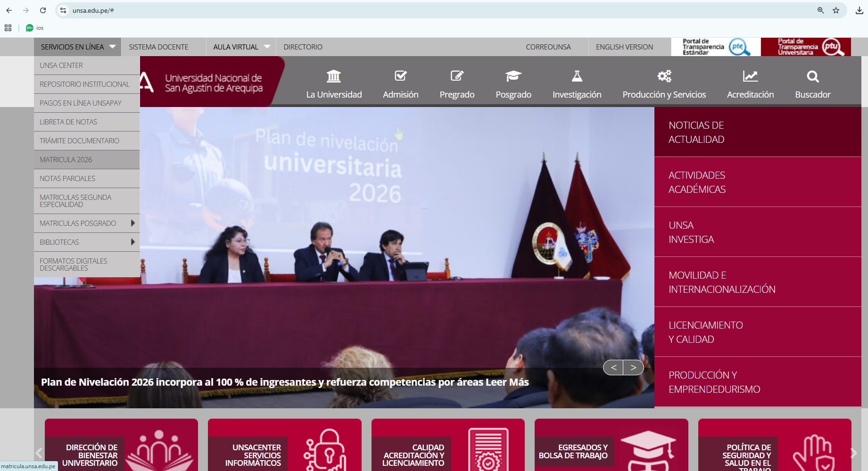
Task: Open Admisión via its checkmark icon
Action: click(x=400, y=76)
